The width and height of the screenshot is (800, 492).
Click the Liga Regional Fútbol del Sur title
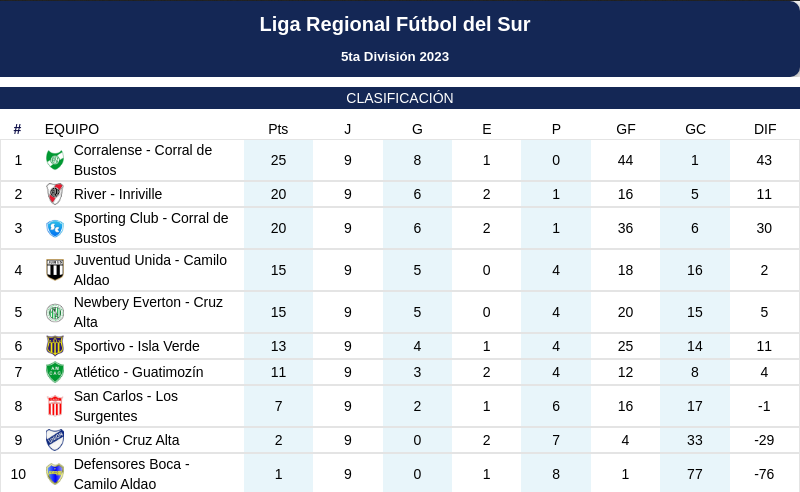395,24
